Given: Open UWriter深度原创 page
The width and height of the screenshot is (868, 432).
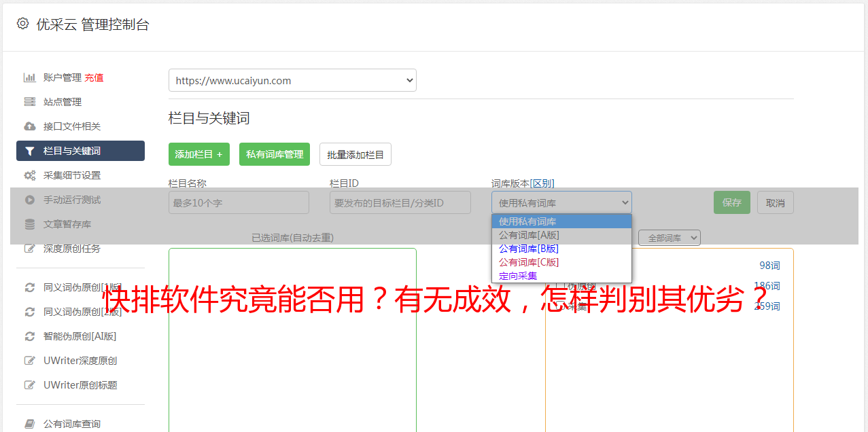Looking at the screenshot, I should (80, 361).
